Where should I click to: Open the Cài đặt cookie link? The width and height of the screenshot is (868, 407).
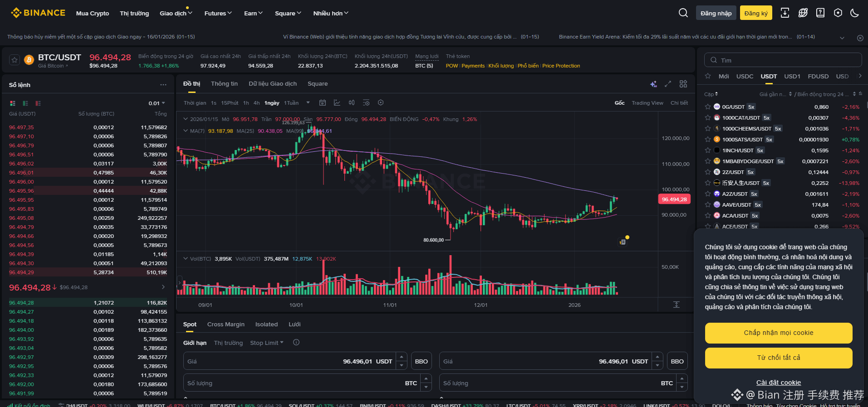[779, 383]
